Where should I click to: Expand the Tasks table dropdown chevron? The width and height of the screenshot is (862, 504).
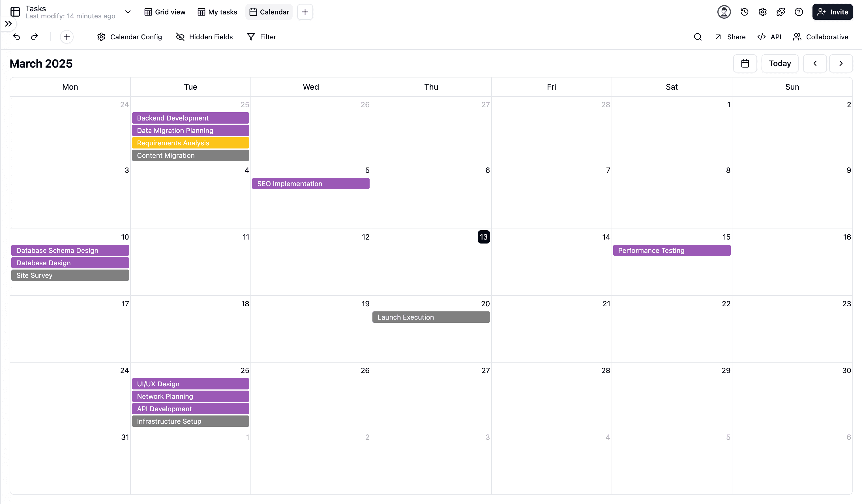click(128, 12)
